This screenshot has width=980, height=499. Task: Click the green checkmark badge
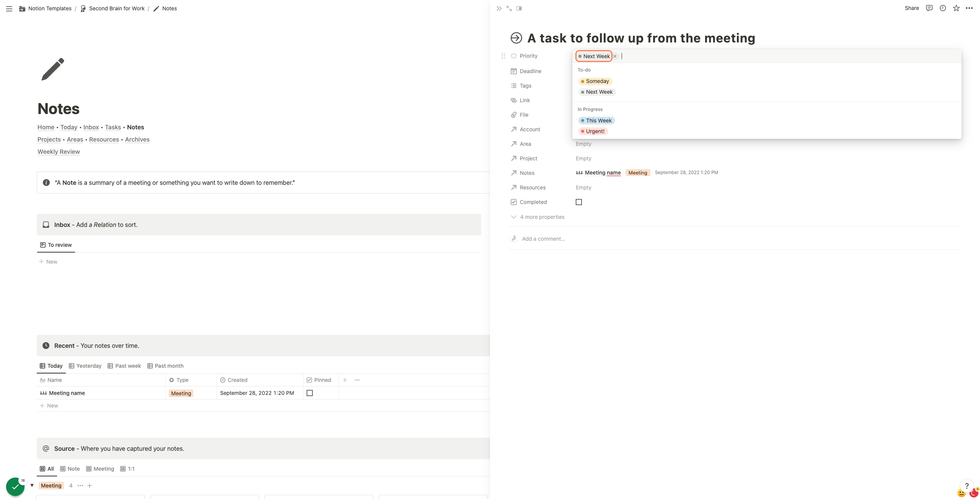pyautogui.click(x=15, y=487)
